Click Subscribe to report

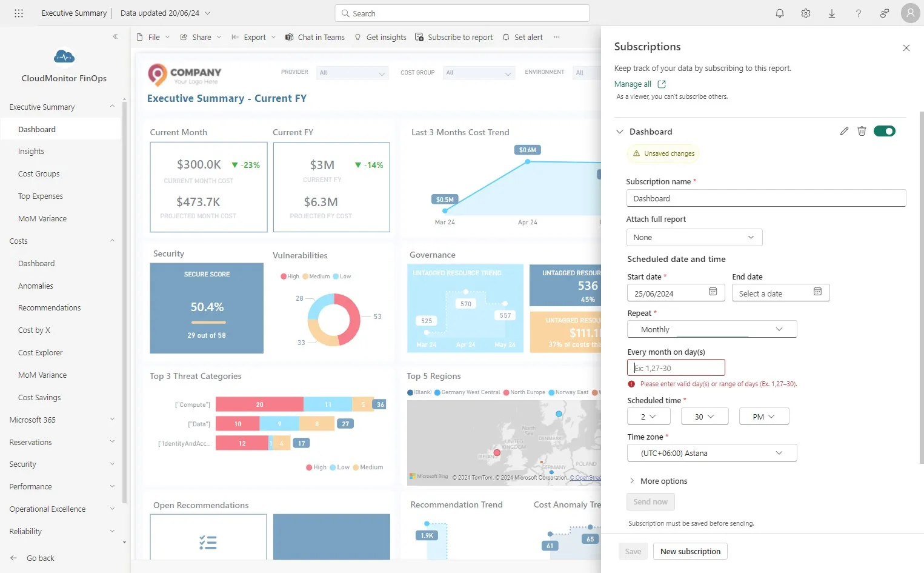click(454, 37)
